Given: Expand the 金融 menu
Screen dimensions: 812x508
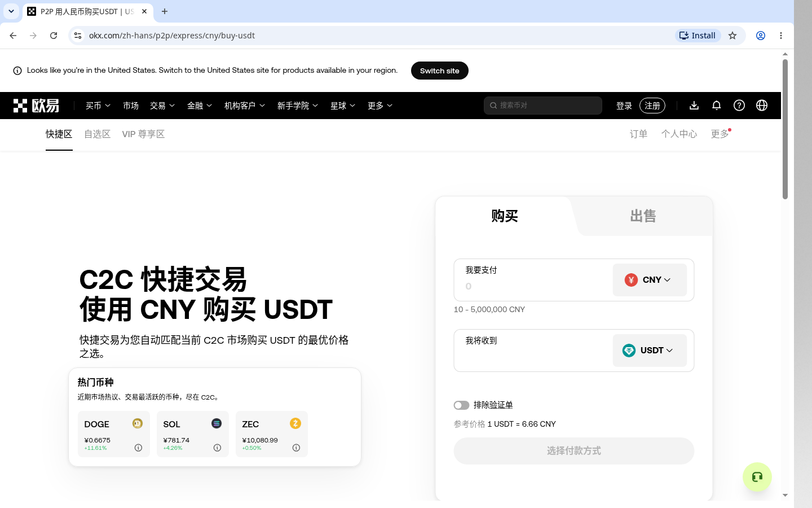Looking at the screenshot, I should 200,106.
